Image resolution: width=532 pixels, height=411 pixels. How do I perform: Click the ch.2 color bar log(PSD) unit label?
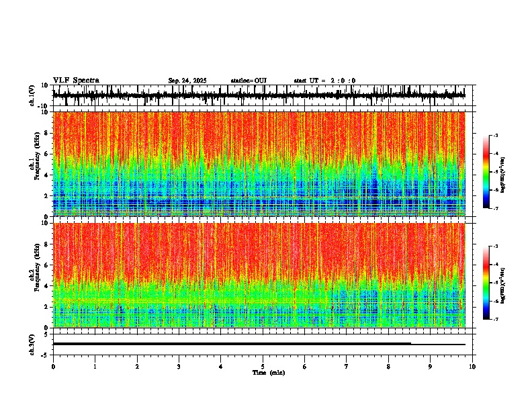tap(503, 285)
